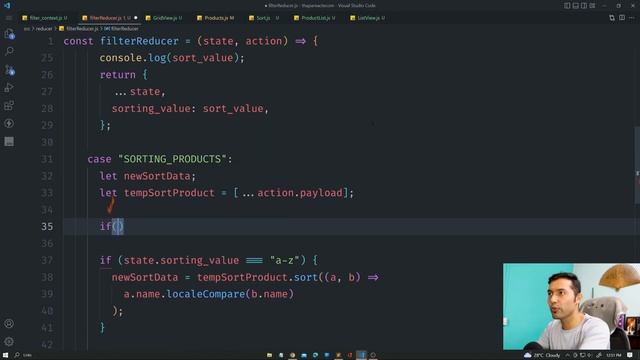
Task: Click line number 37 in the gutter
Action: [47, 260]
